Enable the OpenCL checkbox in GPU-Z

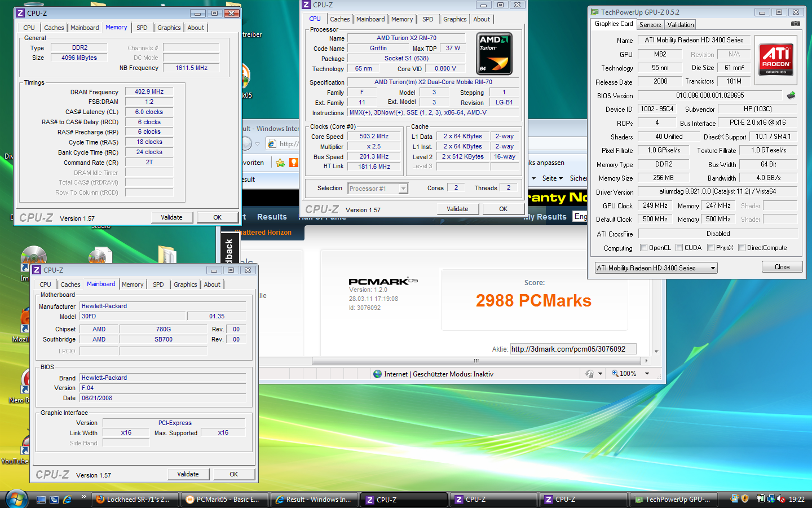coord(644,248)
